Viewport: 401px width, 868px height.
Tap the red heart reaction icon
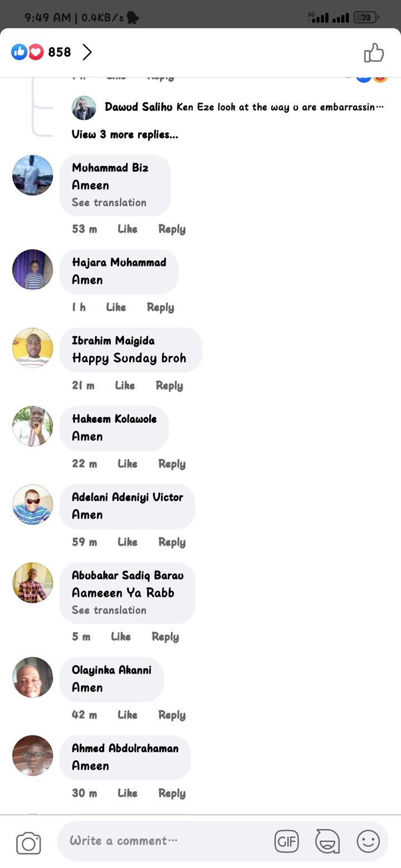pyautogui.click(x=36, y=52)
